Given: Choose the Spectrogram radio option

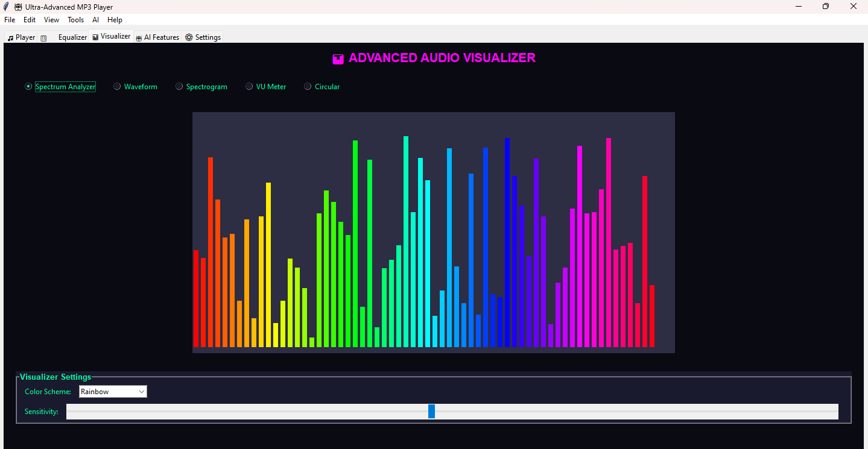Looking at the screenshot, I should pos(179,87).
